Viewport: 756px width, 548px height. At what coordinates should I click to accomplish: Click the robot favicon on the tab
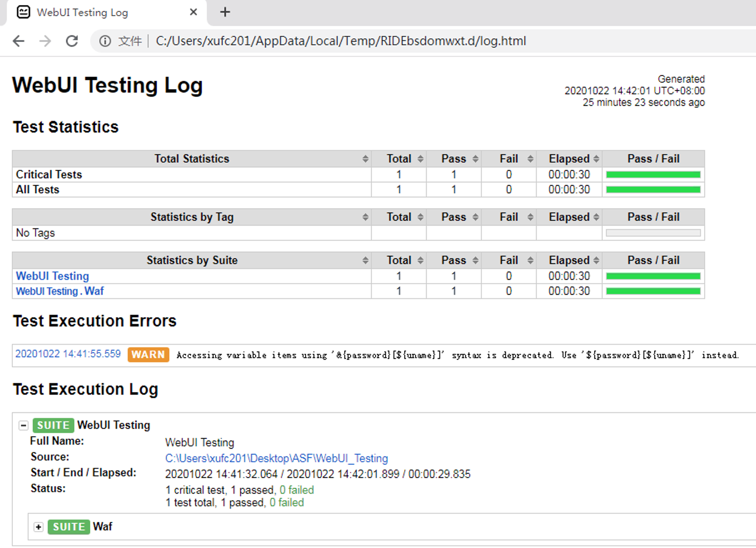tap(23, 12)
